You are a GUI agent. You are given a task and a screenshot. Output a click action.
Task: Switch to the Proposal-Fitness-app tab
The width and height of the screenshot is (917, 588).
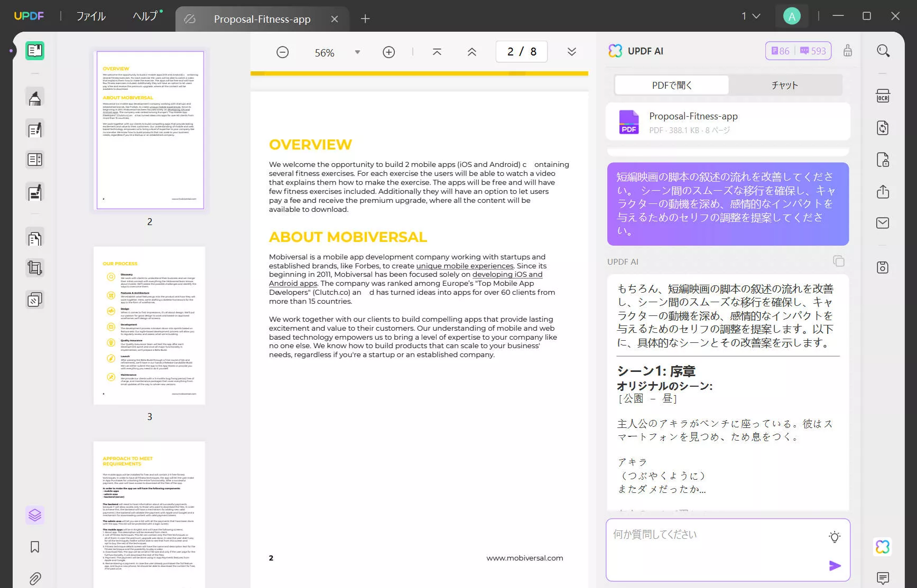point(262,19)
